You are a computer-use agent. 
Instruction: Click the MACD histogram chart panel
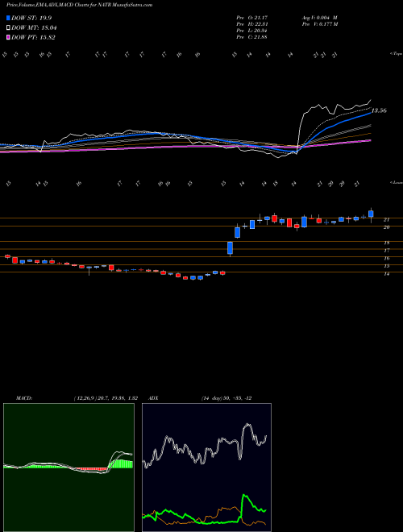pyautogui.click(x=69, y=468)
